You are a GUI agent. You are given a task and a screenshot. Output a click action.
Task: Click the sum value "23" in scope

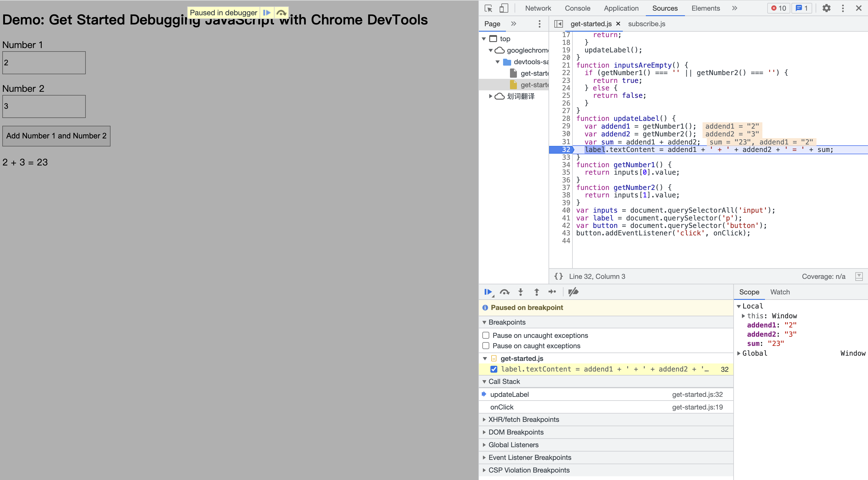tap(776, 344)
